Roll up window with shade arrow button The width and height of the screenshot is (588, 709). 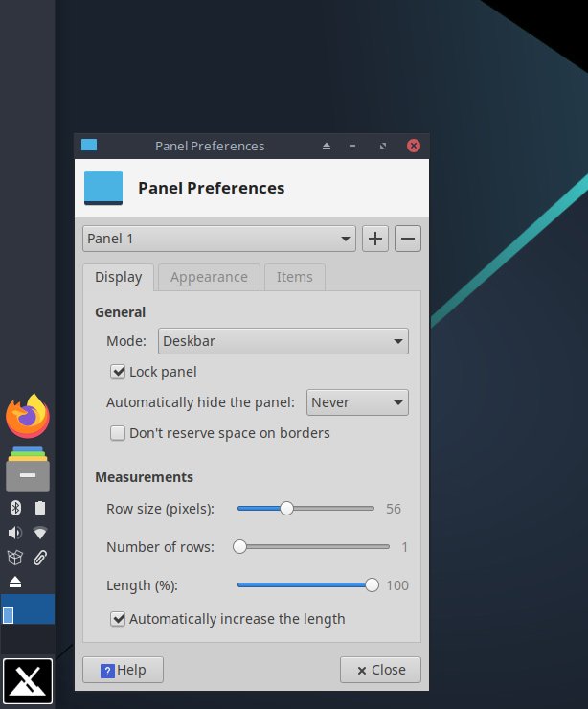point(327,146)
